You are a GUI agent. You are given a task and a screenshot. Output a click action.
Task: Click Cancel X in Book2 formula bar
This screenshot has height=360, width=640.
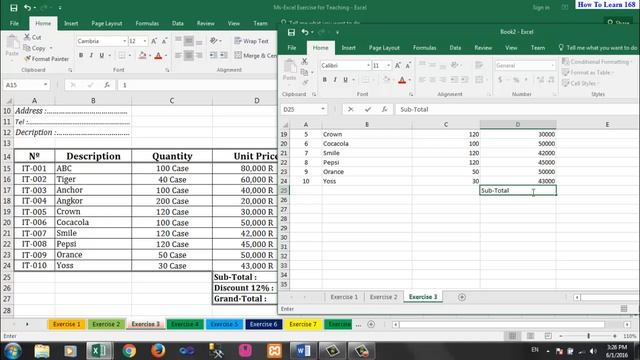[351, 109]
